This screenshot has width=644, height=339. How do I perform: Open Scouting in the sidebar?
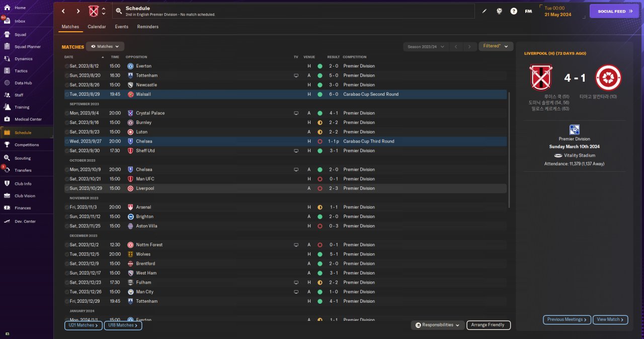(27, 158)
